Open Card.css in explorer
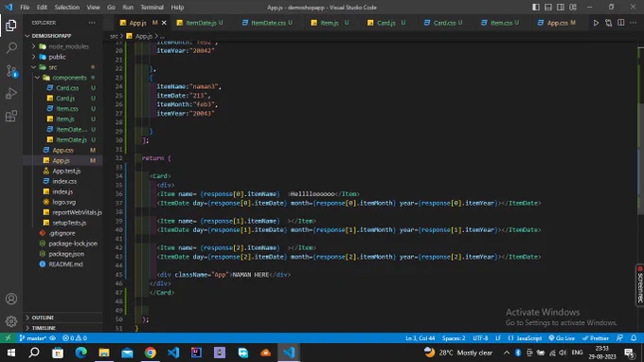The width and height of the screenshot is (644, 362). click(x=67, y=88)
